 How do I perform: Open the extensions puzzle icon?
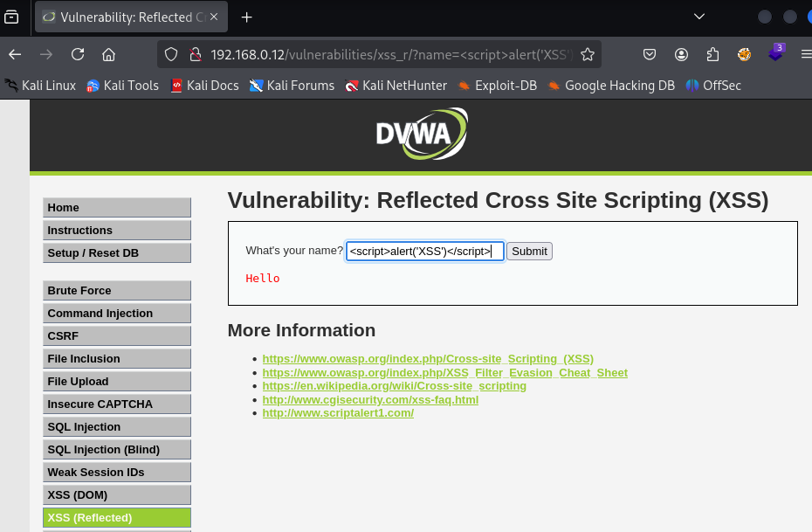point(712,54)
